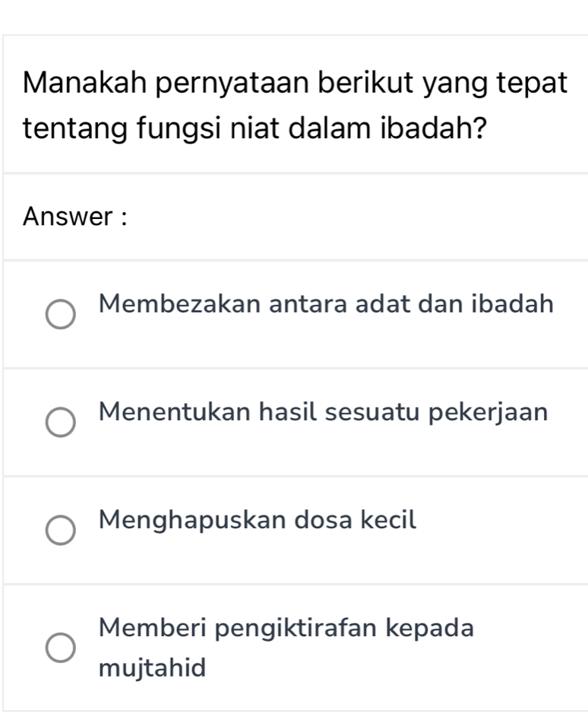This screenshot has width=588, height=713.
Task: Mark the radio button for "Memberi pengiktirafan kepada mujtahid"
Action: 61,648
